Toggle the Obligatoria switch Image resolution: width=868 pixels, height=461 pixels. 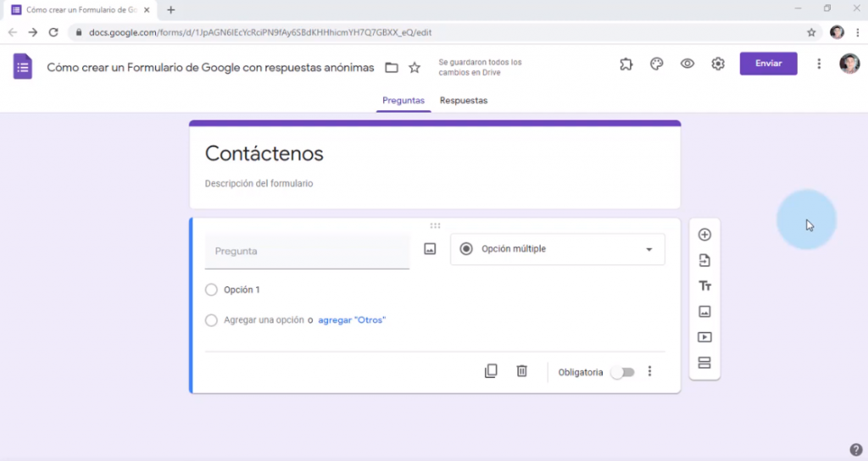click(621, 372)
